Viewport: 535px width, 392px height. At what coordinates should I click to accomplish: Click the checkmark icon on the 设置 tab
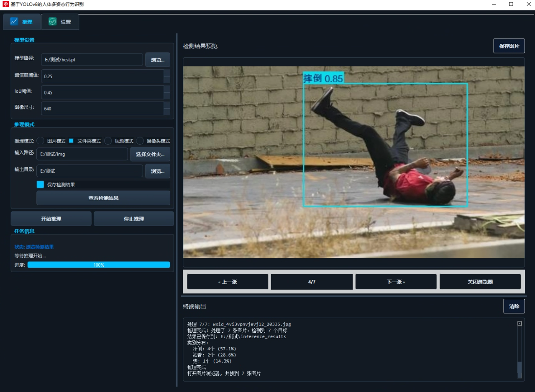(53, 21)
